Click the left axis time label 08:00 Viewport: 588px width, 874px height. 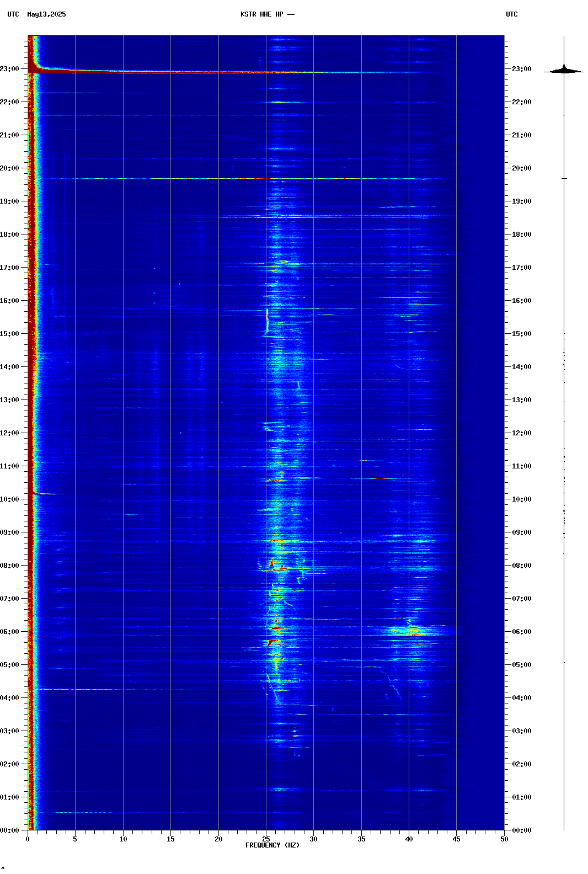tap(9, 566)
